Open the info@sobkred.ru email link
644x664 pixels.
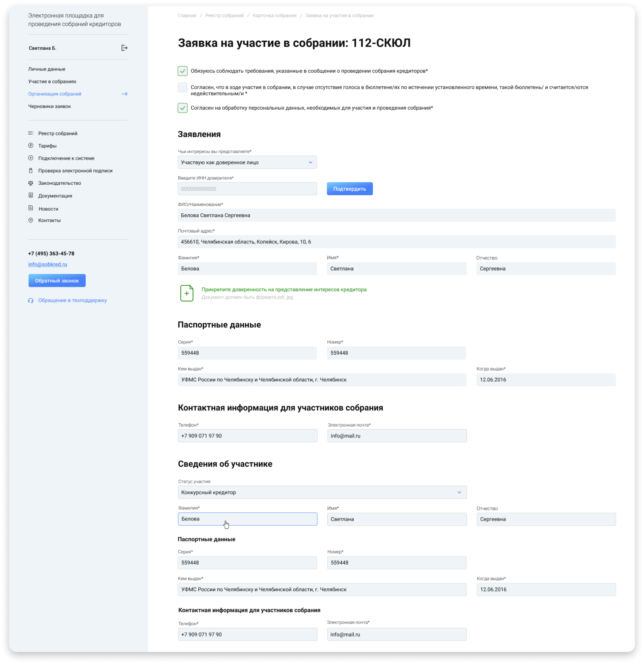coord(48,265)
